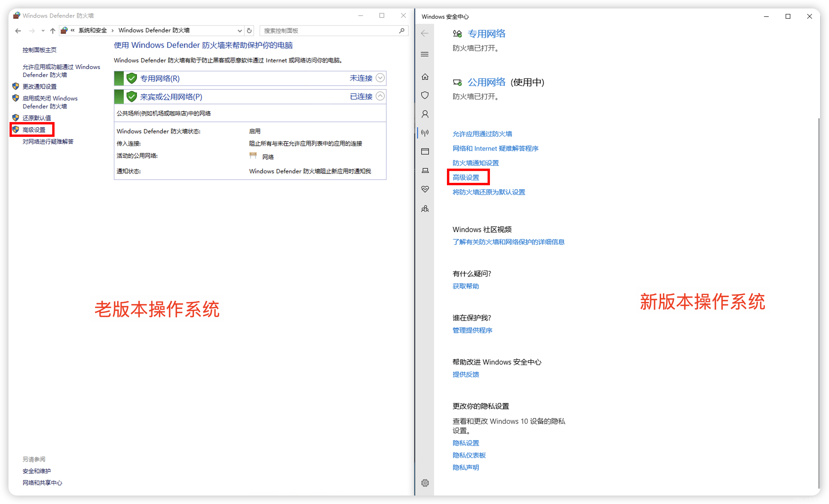
Task: Click the search magnifier in control panel
Action: pyautogui.click(x=402, y=31)
